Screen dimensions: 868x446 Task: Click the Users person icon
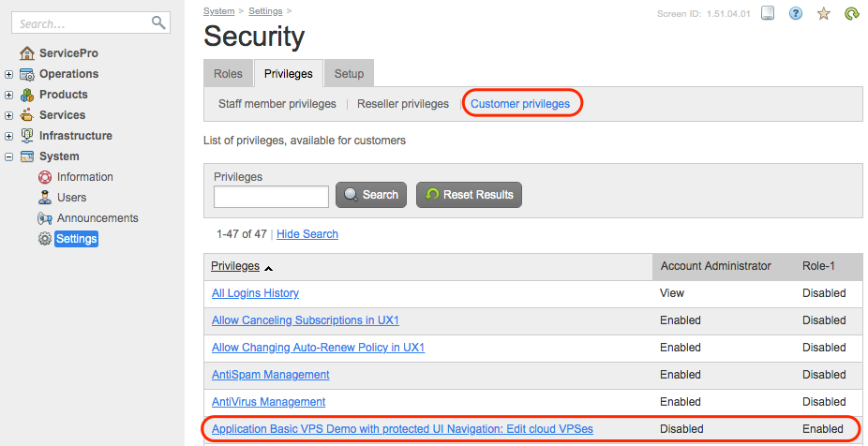click(45, 198)
